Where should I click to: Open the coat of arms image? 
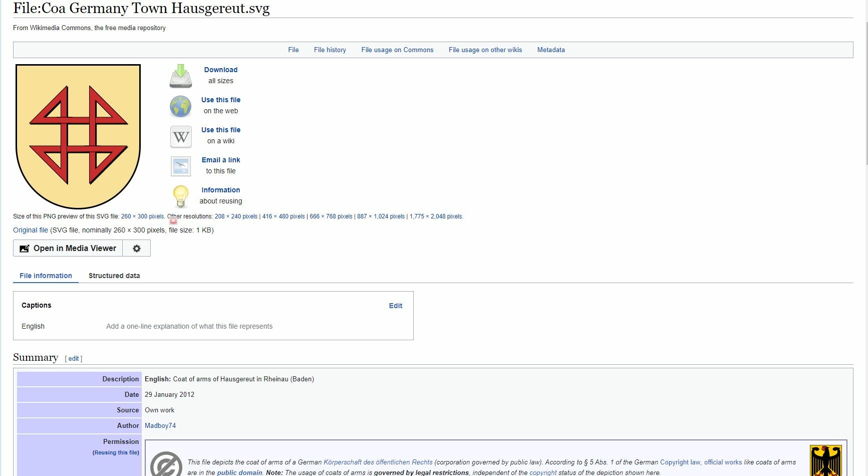pyautogui.click(x=78, y=136)
